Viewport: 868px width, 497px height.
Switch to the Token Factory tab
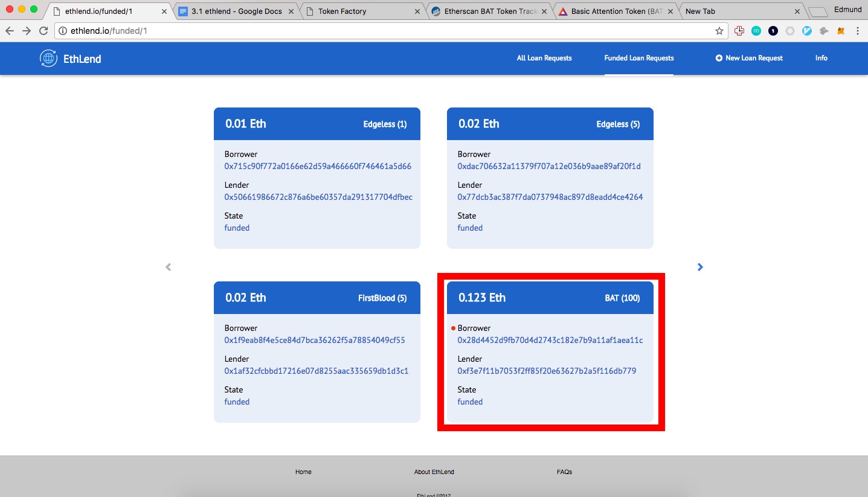(362, 11)
